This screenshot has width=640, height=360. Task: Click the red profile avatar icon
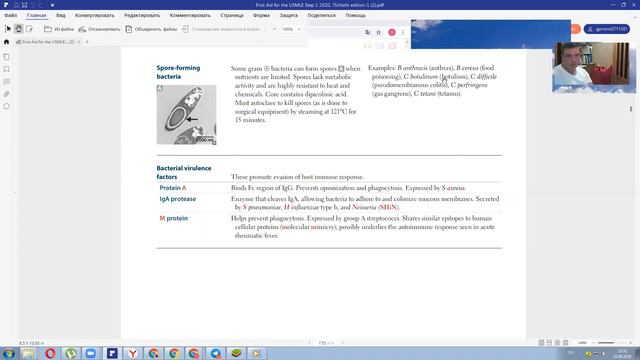pos(391,32)
